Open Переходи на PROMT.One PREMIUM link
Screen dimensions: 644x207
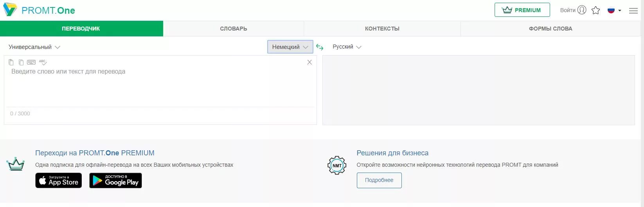[x=95, y=153]
